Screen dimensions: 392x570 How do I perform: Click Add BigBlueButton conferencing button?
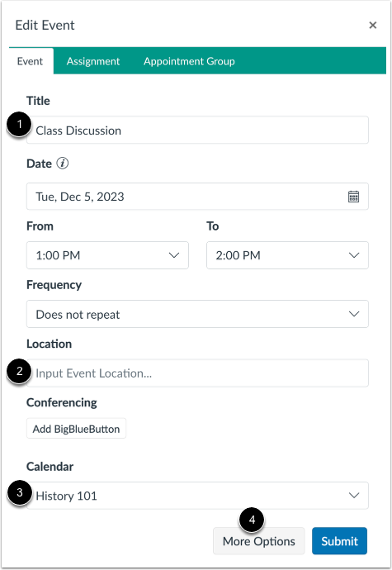click(x=76, y=428)
